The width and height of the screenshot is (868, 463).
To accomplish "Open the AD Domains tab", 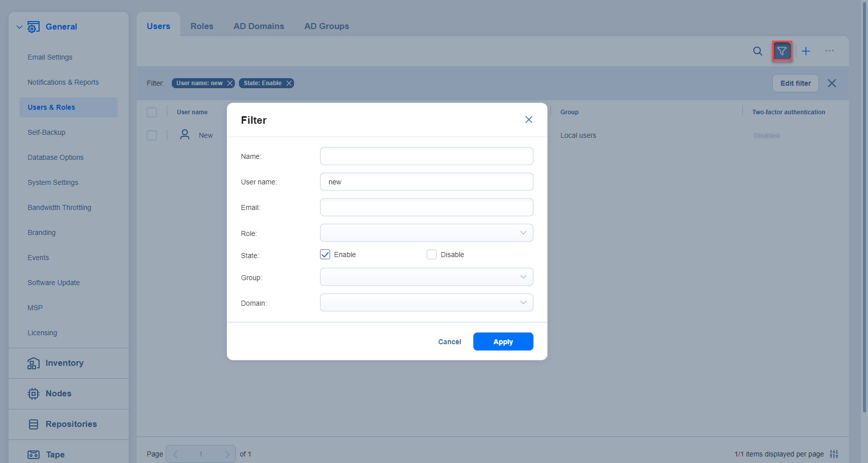I will [x=258, y=26].
